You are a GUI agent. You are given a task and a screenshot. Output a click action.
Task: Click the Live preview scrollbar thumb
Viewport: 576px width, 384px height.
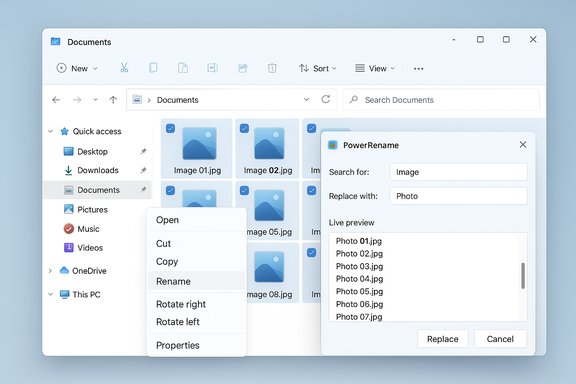tap(523, 276)
